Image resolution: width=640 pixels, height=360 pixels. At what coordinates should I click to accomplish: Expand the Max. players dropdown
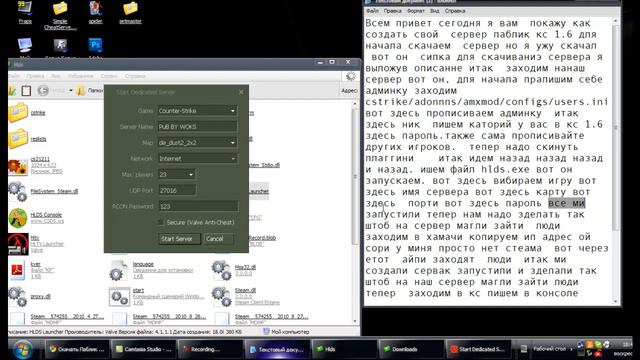coord(191,174)
